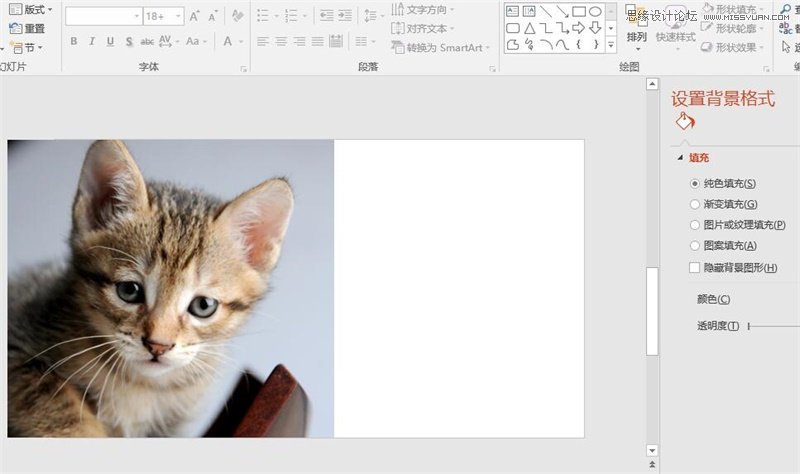This screenshot has width=800, height=474.
Task: Open 文字方向 text direction dropdown
Action: [x=422, y=10]
